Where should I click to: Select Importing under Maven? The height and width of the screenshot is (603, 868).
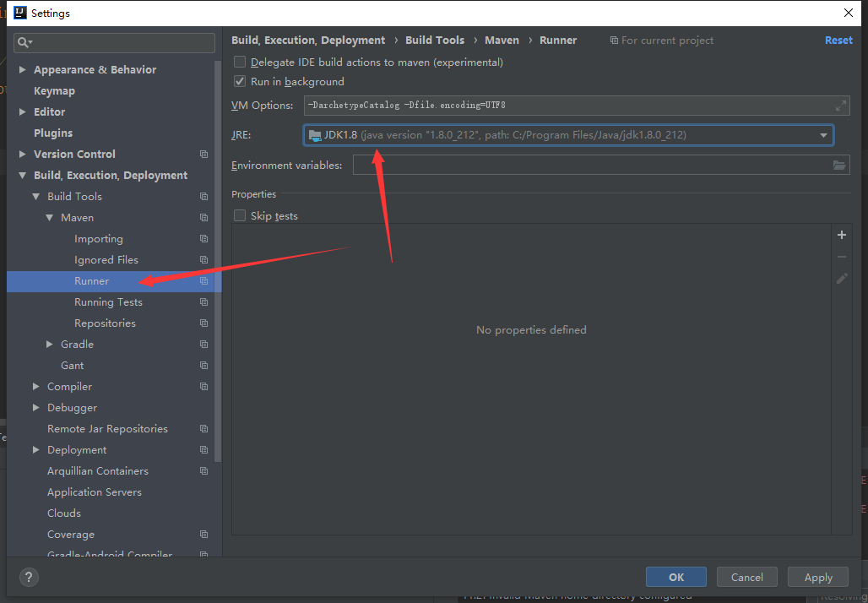click(99, 239)
